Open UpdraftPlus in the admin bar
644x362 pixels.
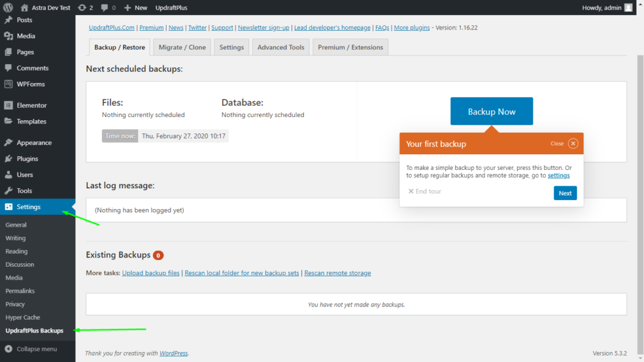coord(171,8)
